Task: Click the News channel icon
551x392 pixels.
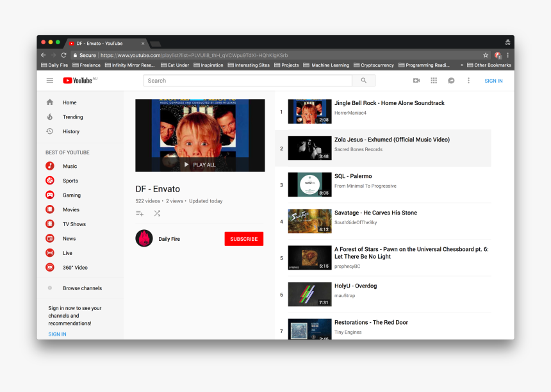Action: [50, 238]
